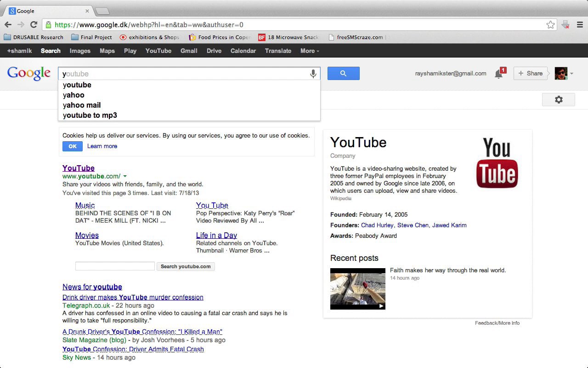Image resolution: width=588 pixels, height=368 pixels.
Task: Open Drink driver murder confession article
Action: point(133,297)
